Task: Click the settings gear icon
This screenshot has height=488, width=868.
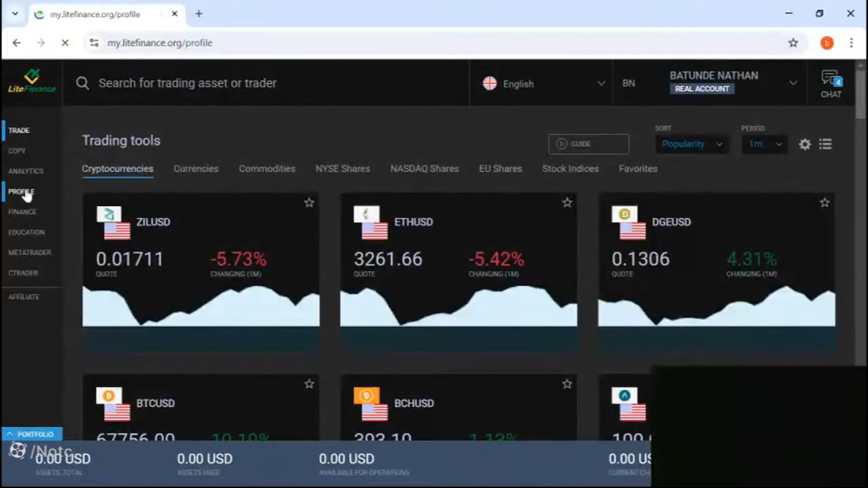Action: coord(805,144)
